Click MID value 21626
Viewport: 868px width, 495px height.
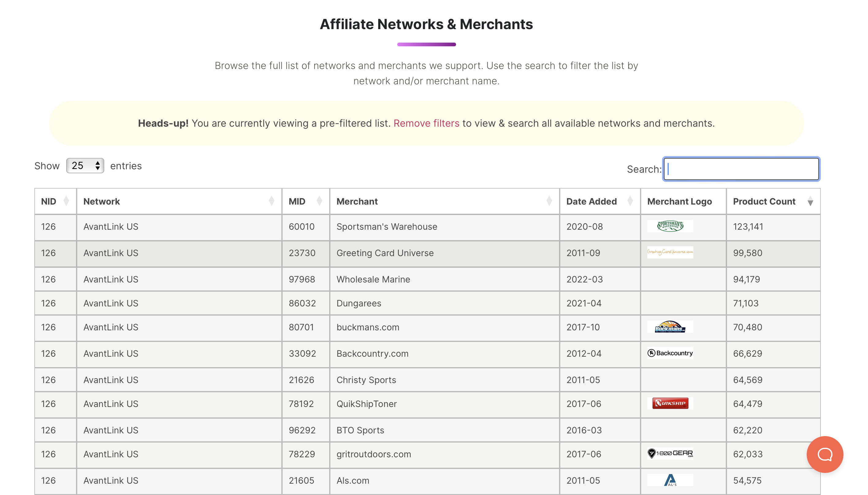[x=301, y=380]
